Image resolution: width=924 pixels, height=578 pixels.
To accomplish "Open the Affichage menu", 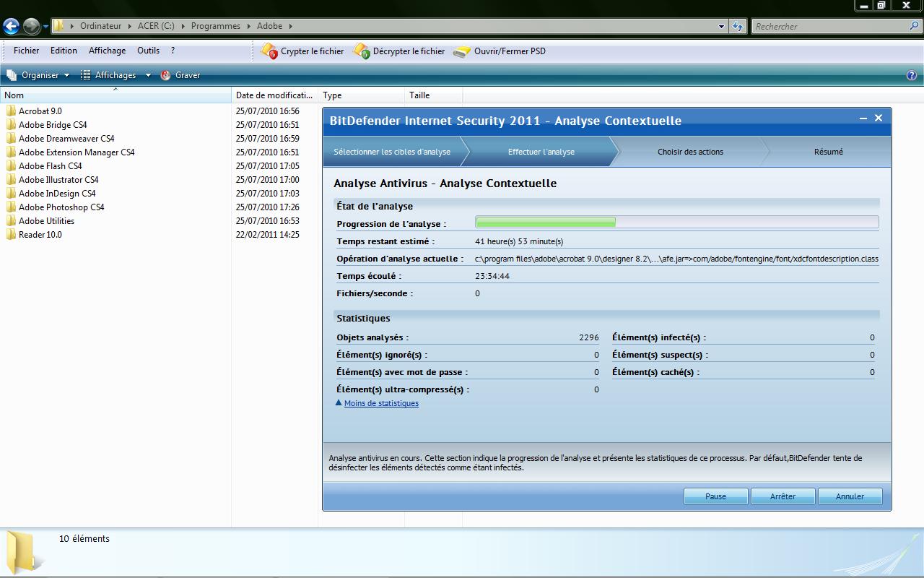I will pos(107,51).
